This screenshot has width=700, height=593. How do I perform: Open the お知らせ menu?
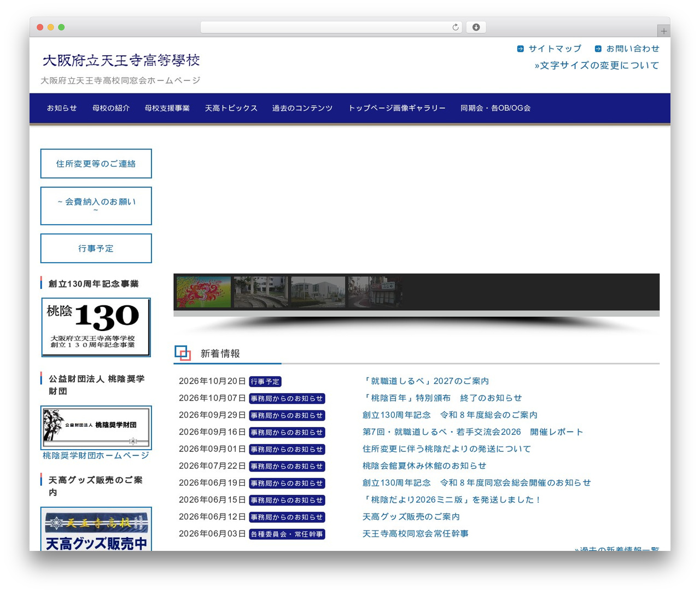[x=62, y=108]
